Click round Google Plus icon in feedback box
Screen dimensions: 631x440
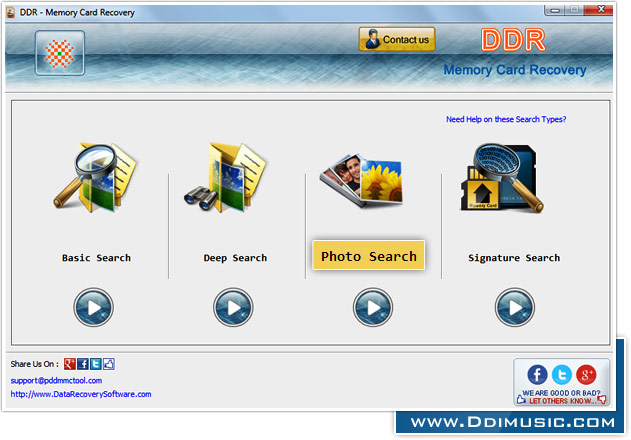pos(586,374)
